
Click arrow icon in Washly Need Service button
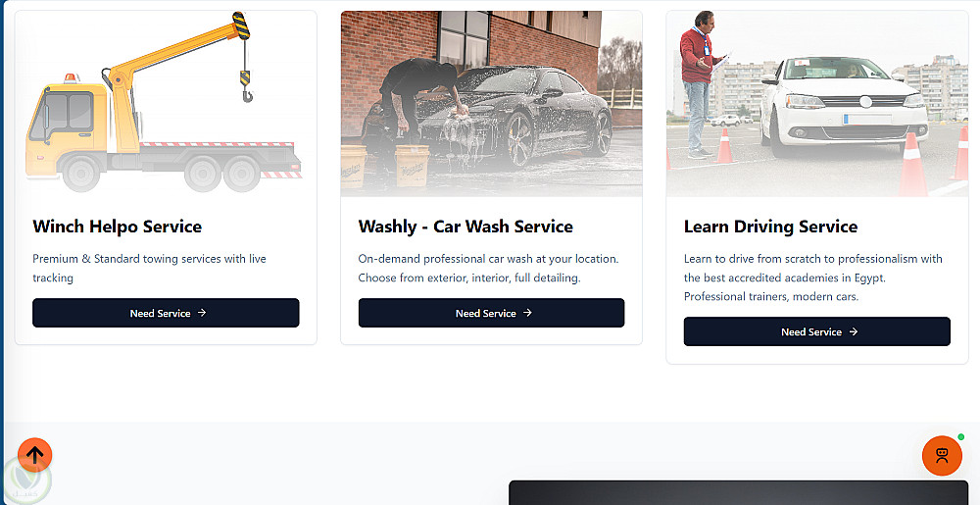(x=527, y=313)
